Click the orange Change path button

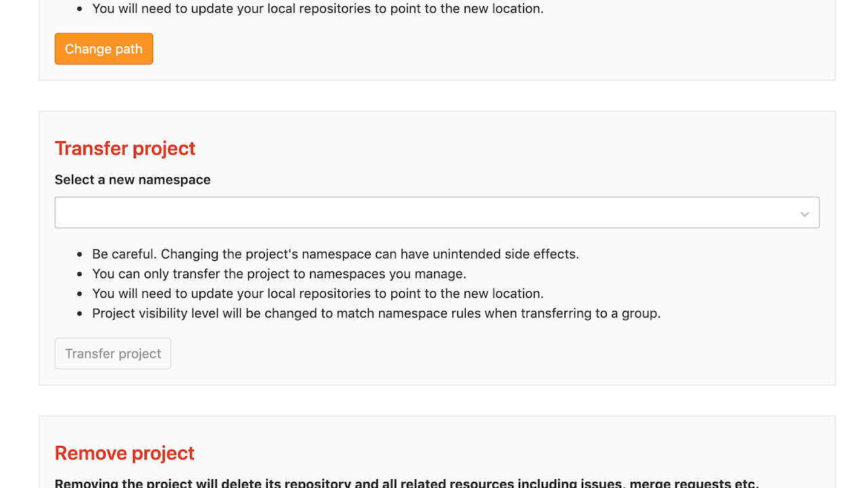coord(104,49)
